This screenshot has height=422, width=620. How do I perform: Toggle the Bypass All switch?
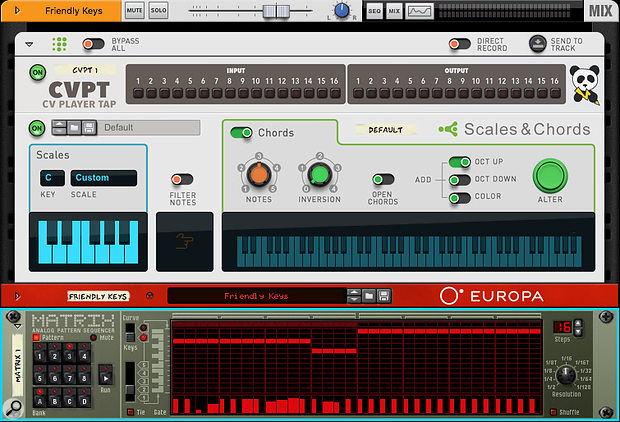tap(93, 44)
